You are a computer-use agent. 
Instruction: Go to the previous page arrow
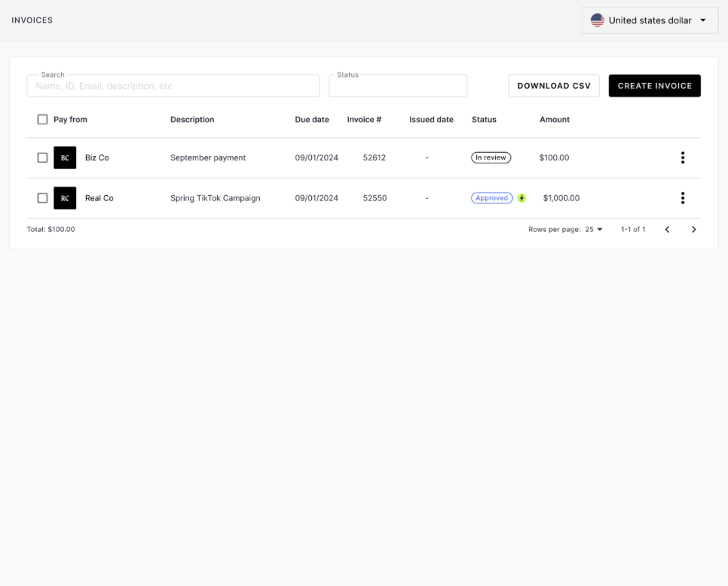click(667, 230)
